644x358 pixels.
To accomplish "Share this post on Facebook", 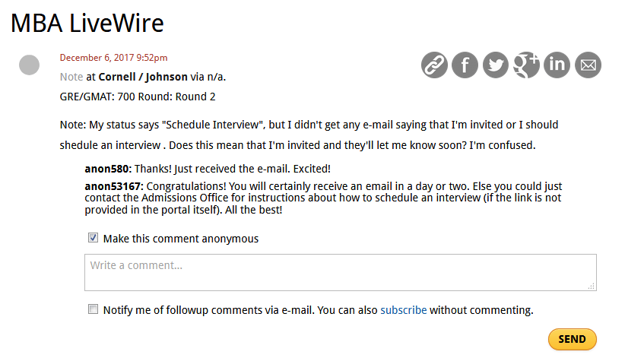I will coord(465,65).
